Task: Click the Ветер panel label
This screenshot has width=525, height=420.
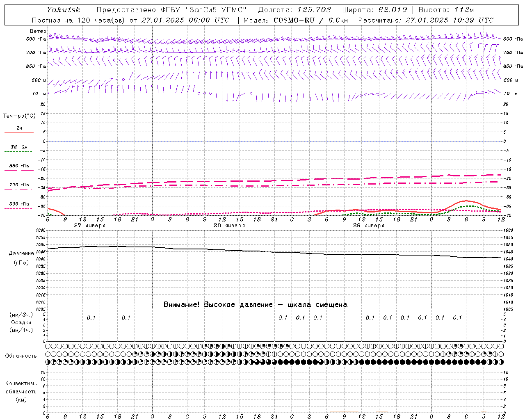Action: point(38,31)
